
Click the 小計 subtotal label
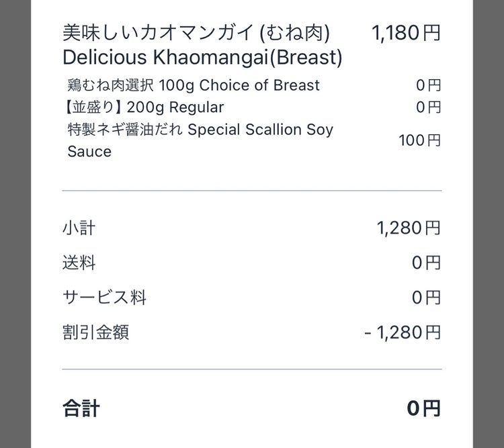point(79,228)
